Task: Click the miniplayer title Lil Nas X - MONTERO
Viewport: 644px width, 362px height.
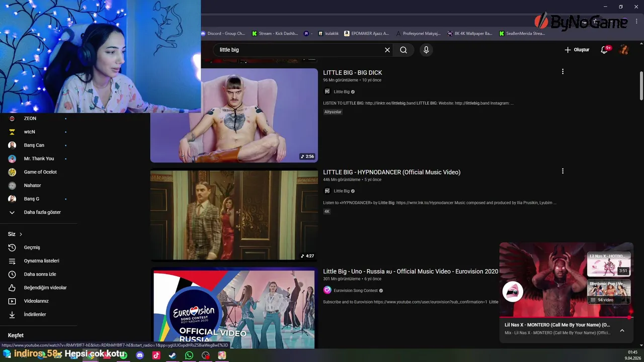Action: (x=557, y=325)
